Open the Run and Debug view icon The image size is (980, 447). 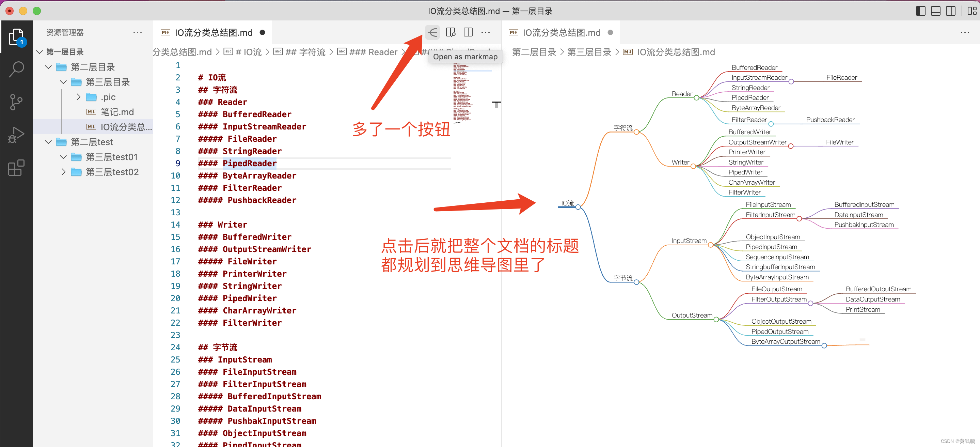point(16,135)
